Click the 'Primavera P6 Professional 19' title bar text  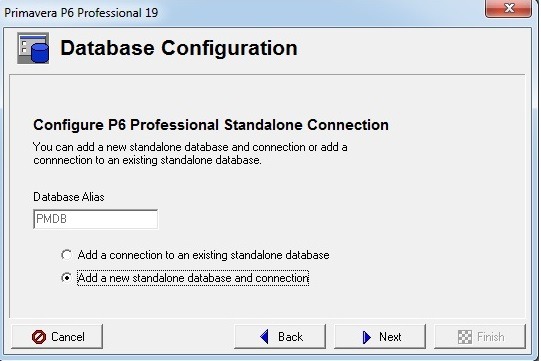point(81,13)
